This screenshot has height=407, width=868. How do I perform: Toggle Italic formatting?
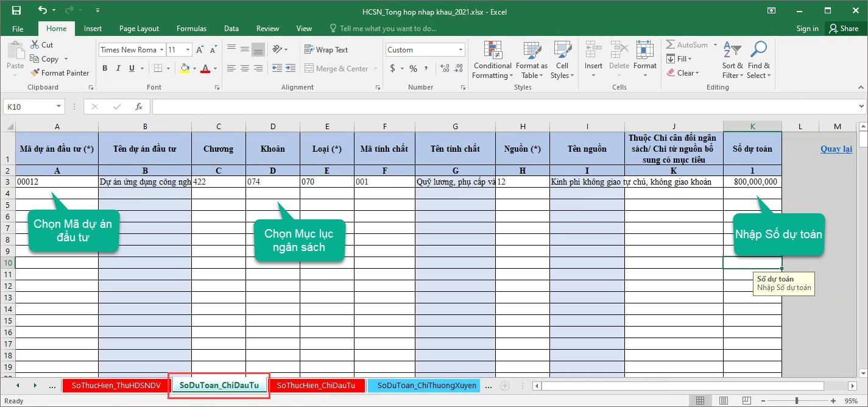coord(118,68)
